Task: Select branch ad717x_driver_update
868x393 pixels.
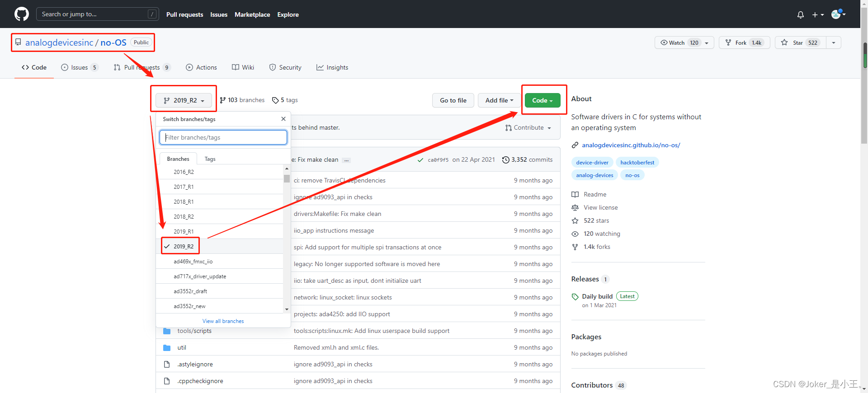Action: pyautogui.click(x=220, y=276)
